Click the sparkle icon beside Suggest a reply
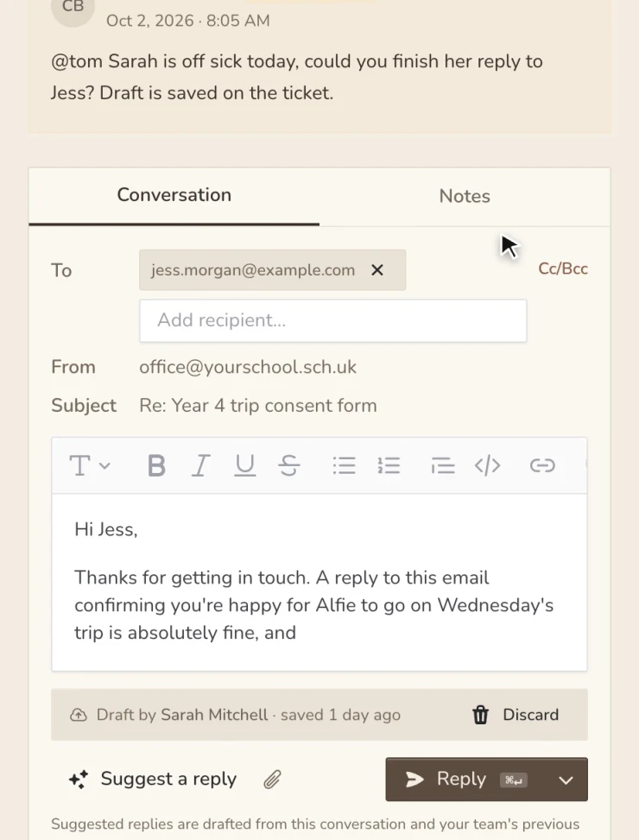 coord(79,780)
